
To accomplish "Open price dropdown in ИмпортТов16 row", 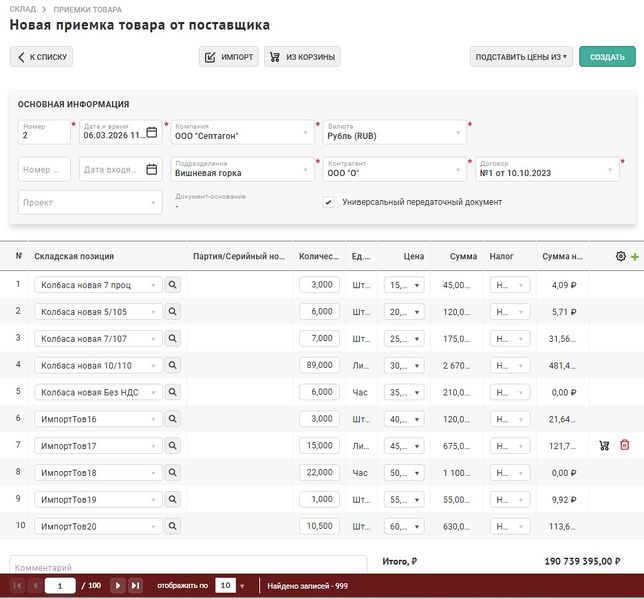I will [x=417, y=419].
